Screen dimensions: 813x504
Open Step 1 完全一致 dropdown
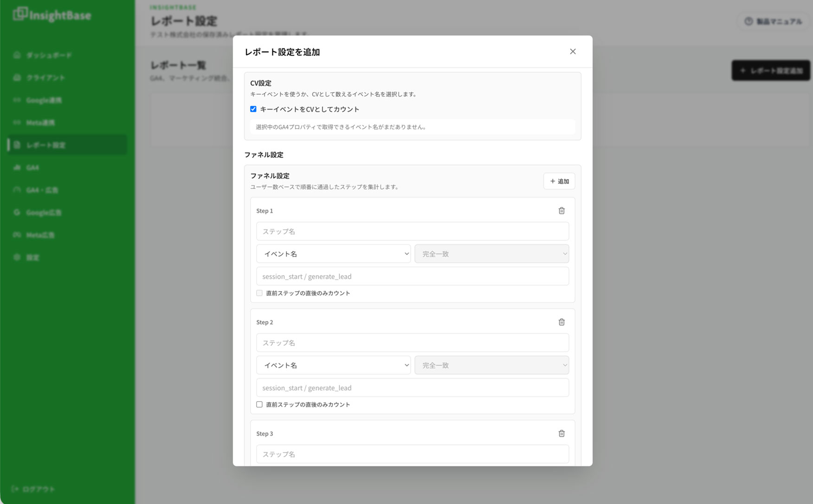492,254
